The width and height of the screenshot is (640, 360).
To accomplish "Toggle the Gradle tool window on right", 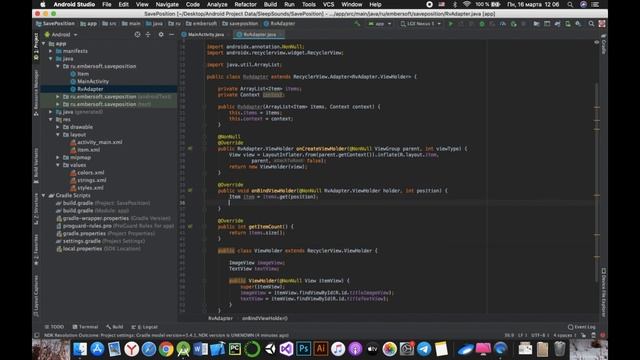I will coord(603,44).
